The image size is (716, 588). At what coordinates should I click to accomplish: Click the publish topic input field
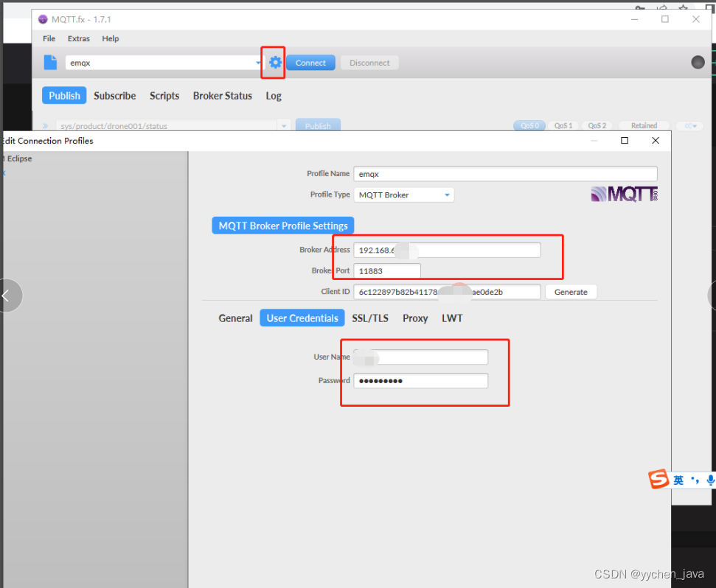coord(166,126)
